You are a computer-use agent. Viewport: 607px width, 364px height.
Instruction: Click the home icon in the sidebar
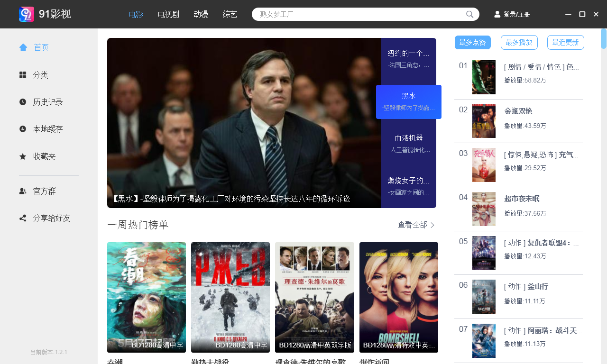(x=23, y=47)
